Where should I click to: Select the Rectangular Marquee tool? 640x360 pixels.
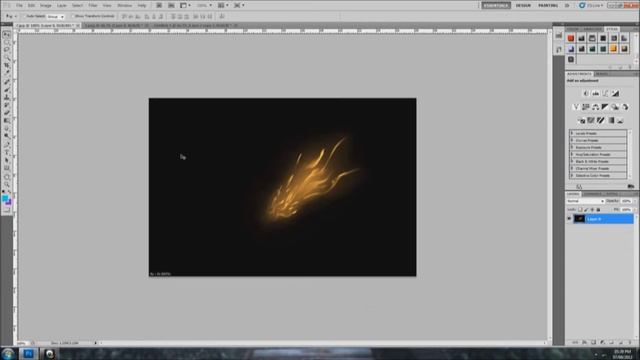7,42
